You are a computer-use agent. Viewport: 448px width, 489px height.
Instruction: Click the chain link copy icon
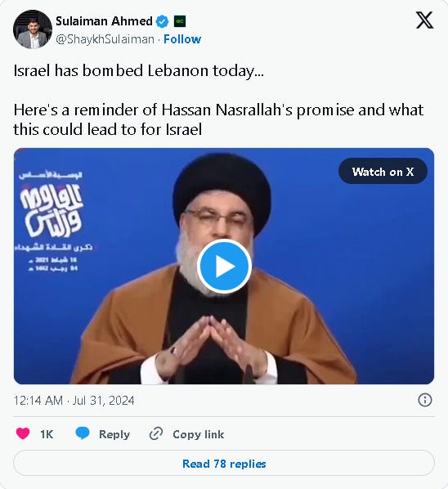tap(156, 433)
